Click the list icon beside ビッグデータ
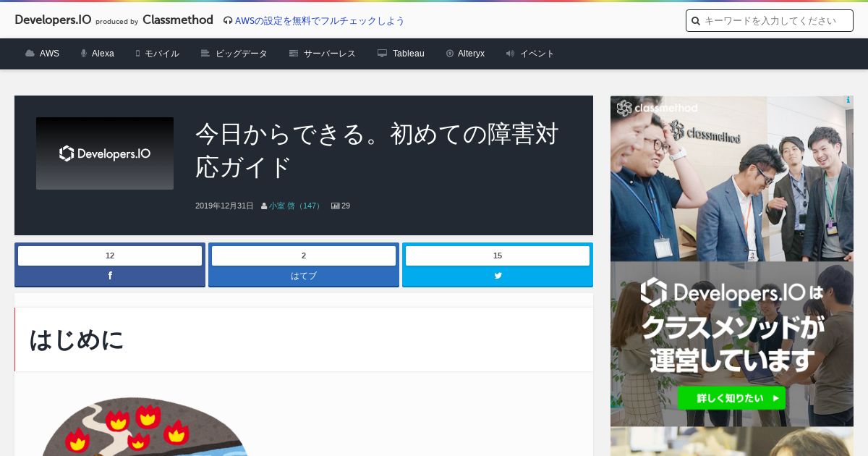This screenshot has width=868, height=456. tap(205, 54)
